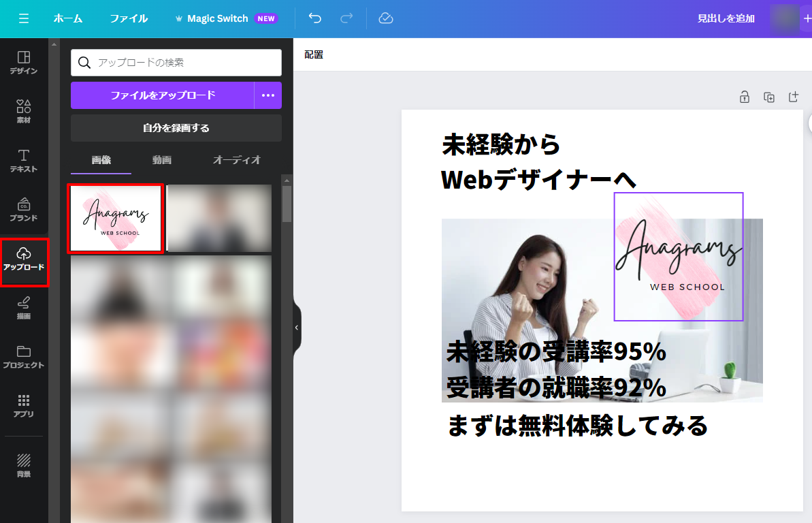Open the 素材 elements panel
Screen dimensions: 812x523
point(24,112)
